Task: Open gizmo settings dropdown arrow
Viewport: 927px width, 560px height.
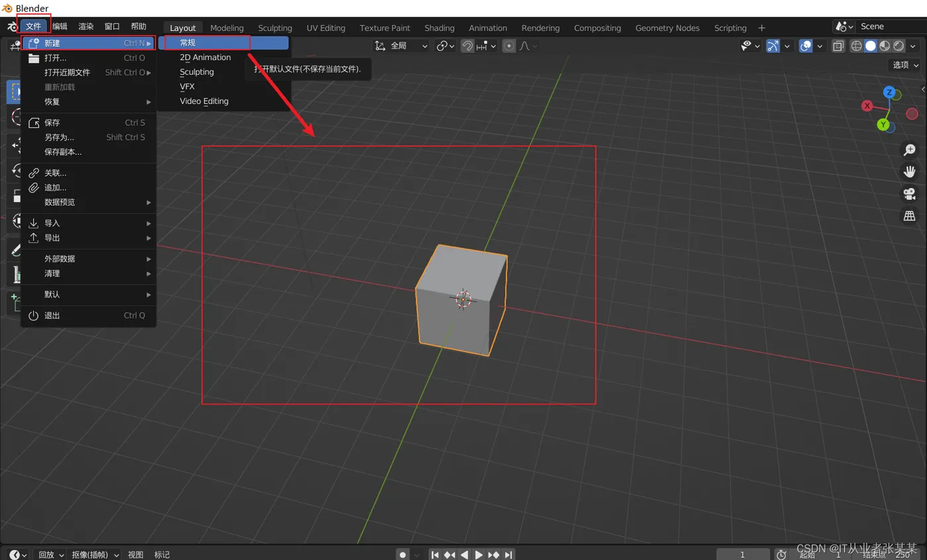Action: pos(787,46)
